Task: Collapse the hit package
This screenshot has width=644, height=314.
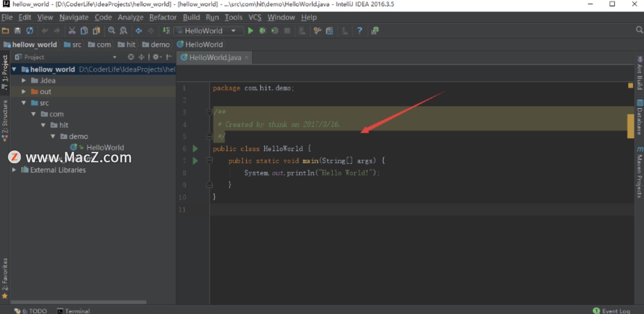Action: click(43, 125)
